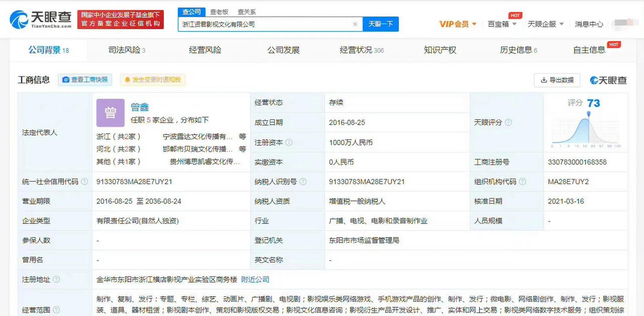
Task: Select the 存续 operating status value
Action: click(336, 103)
